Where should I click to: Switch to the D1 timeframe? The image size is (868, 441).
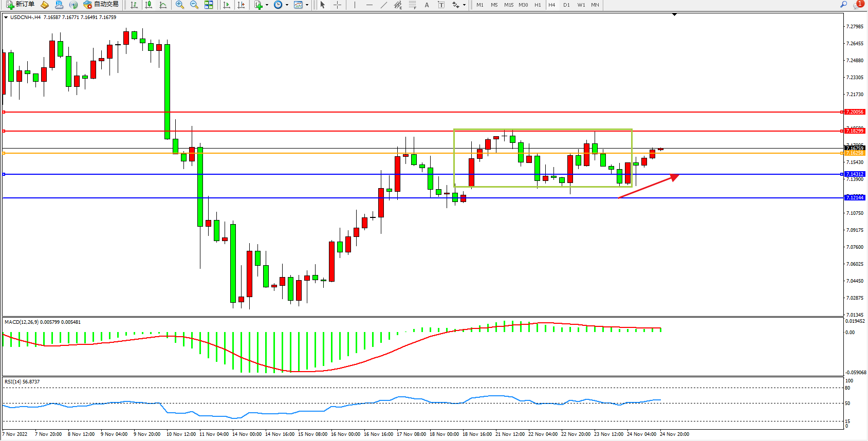566,5
